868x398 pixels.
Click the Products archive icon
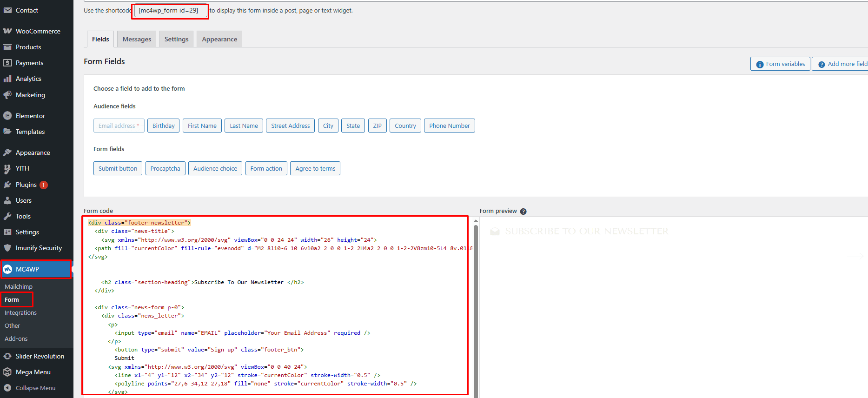coord(7,47)
